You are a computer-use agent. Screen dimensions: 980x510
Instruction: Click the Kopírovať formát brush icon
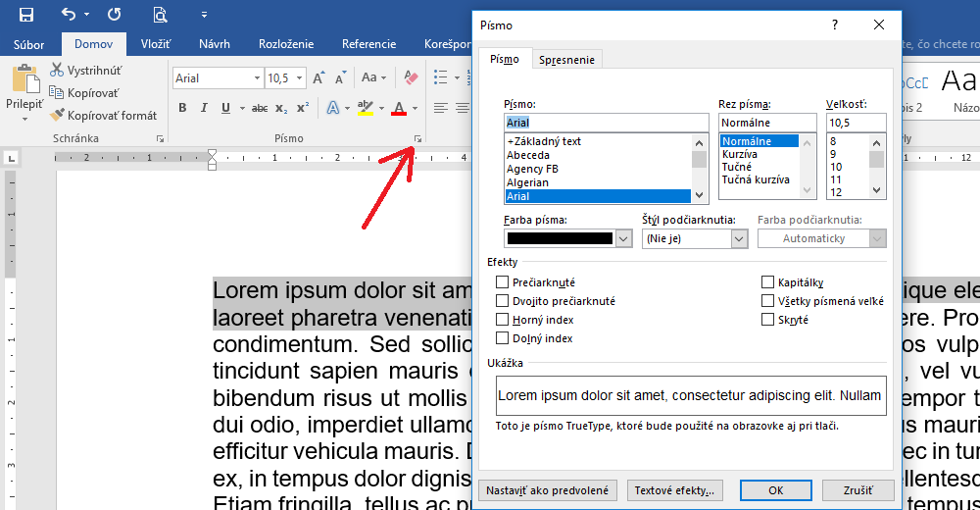click(58, 115)
